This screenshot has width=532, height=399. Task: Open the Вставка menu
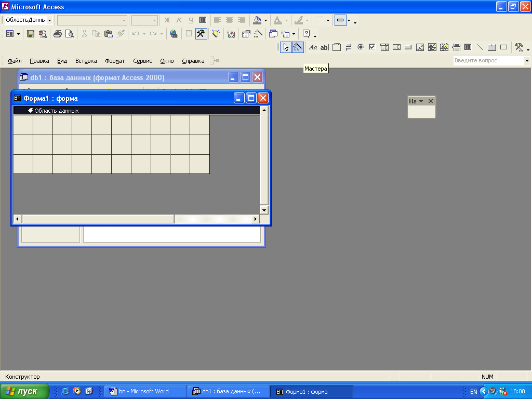click(x=86, y=61)
